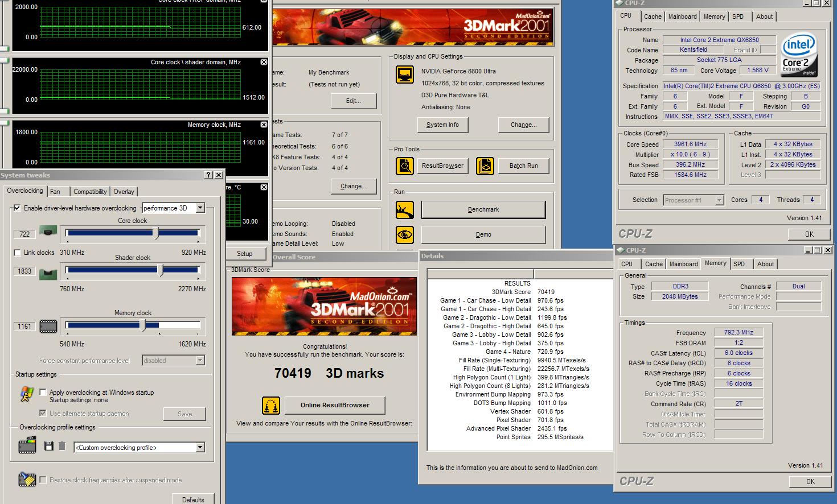Click the Batch Run icon in Pro Tools

(485, 166)
